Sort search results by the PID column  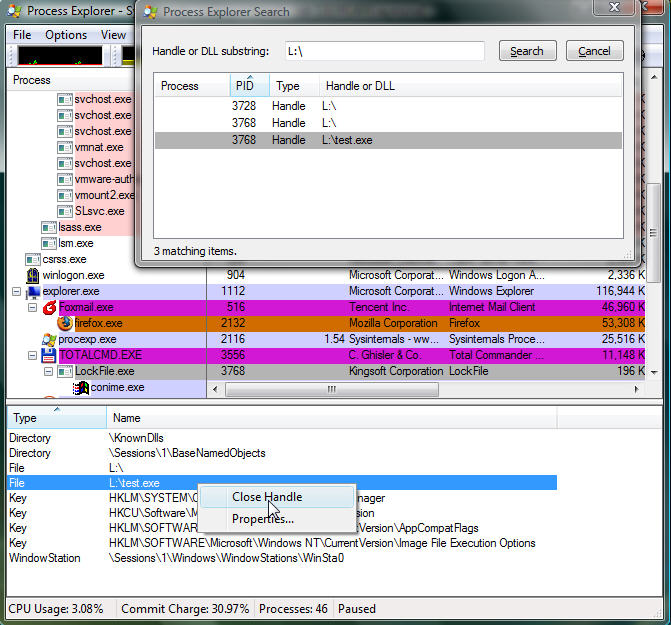(x=250, y=86)
